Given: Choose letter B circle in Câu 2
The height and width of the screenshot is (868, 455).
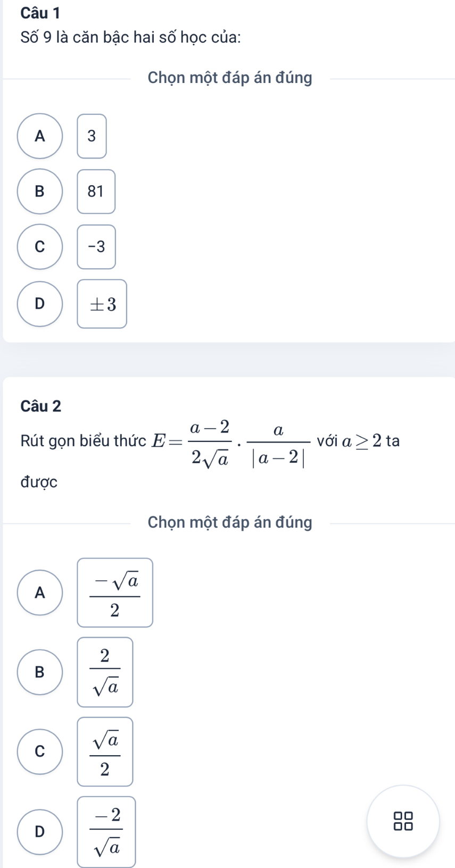Looking at the screenshot, I should point(40,672).
